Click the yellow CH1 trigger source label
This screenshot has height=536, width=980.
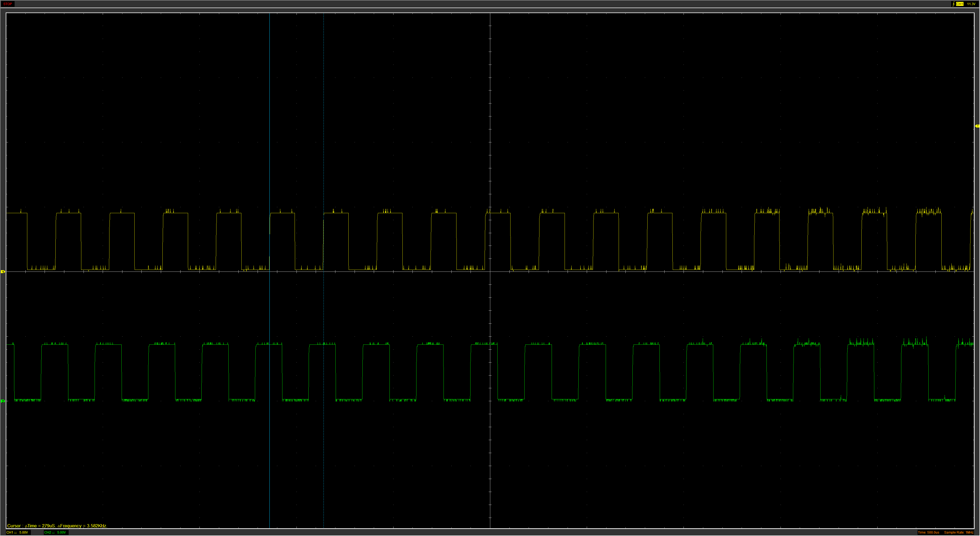click(960, 4)
